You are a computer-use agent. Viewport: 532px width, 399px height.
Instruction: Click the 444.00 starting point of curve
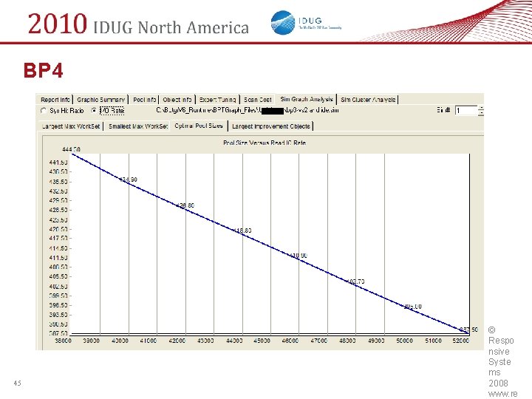(x=72, y=154)
